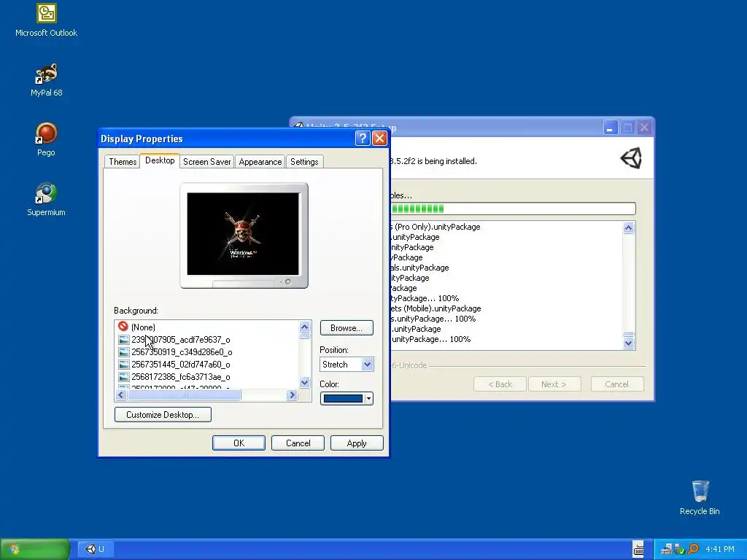Click the blue Color swatch
Screen dimensions: 747x560
coord(343,399)
